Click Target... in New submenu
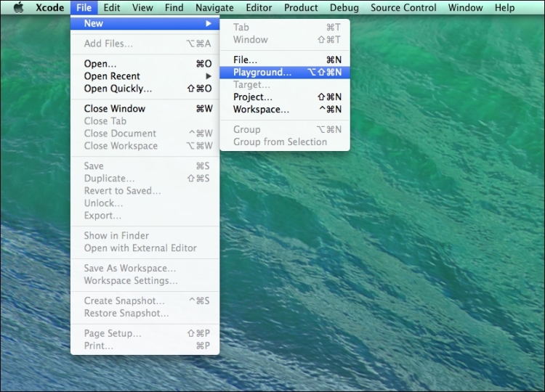The height and width of the screenshot is (392, 545). [285, 85]
